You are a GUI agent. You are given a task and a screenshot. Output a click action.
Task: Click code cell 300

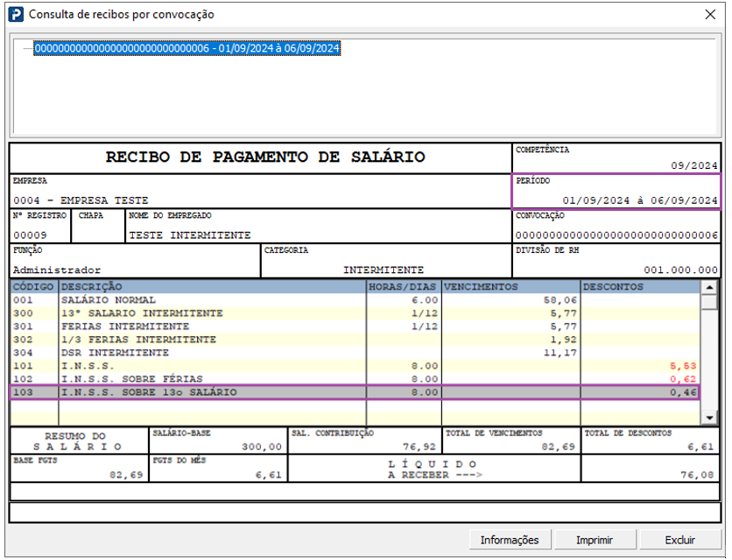pyautogui.click(x=23, y=313)
